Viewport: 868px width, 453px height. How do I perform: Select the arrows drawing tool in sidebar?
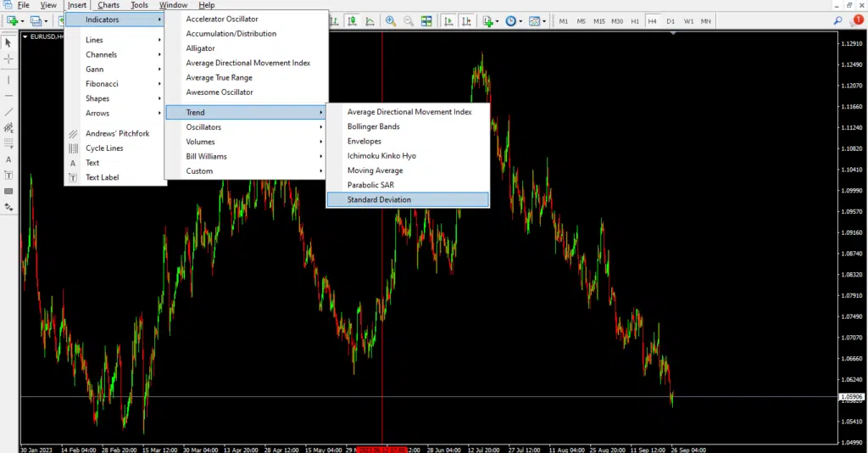click(x=8, y=207)
